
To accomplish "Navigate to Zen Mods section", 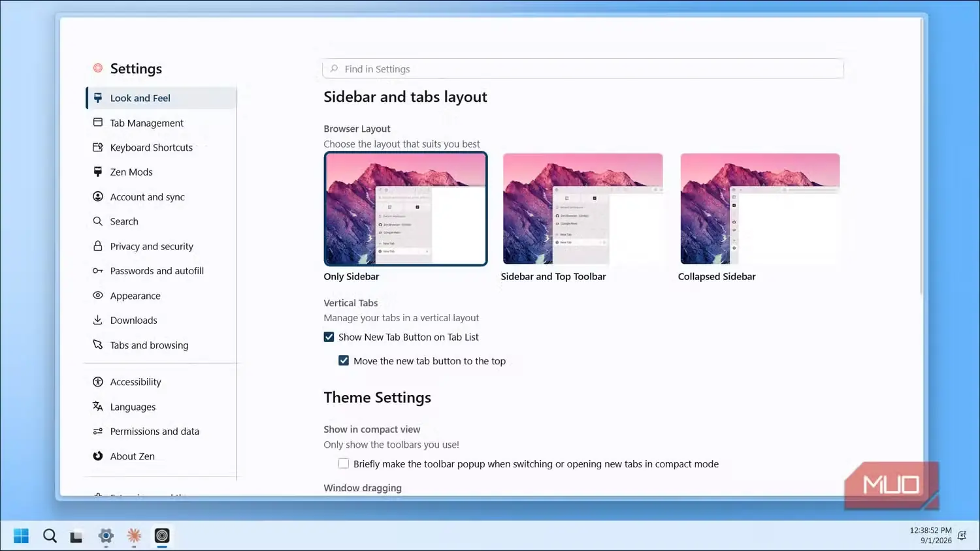I will coord(161,172).
